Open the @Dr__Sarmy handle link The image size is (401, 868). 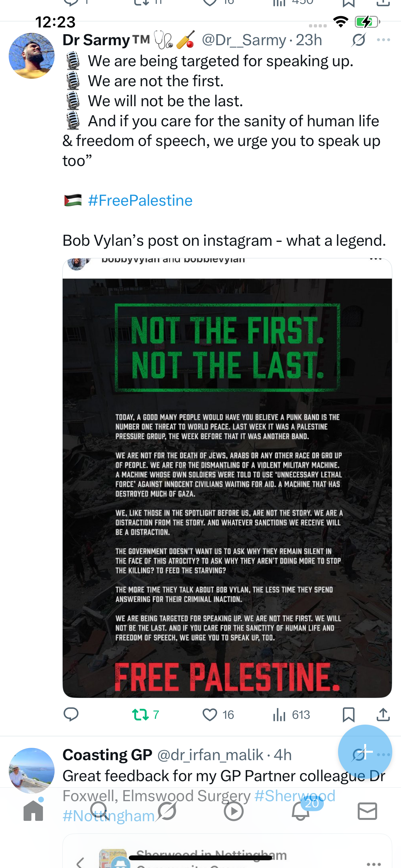[x=244, y=40]
